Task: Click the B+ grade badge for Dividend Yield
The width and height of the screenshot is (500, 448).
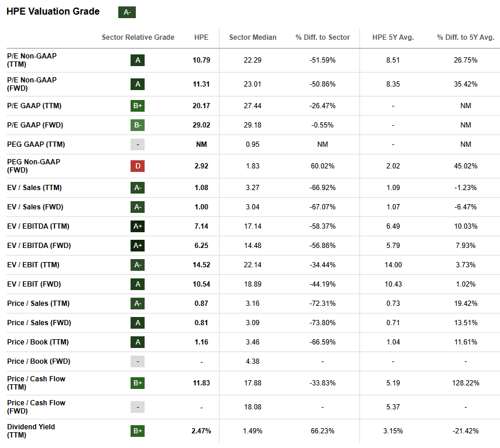Action: (x=138, y=431)
